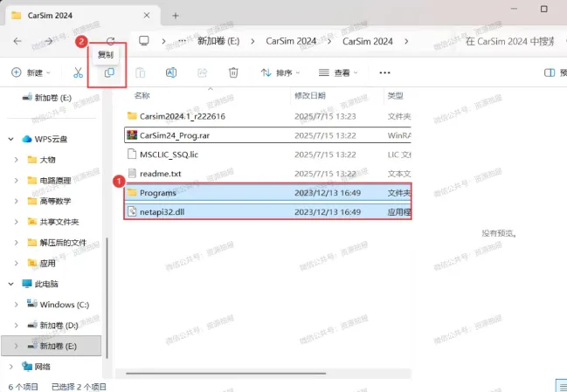Click the Windows (C:) drive icon

point(31,304)
